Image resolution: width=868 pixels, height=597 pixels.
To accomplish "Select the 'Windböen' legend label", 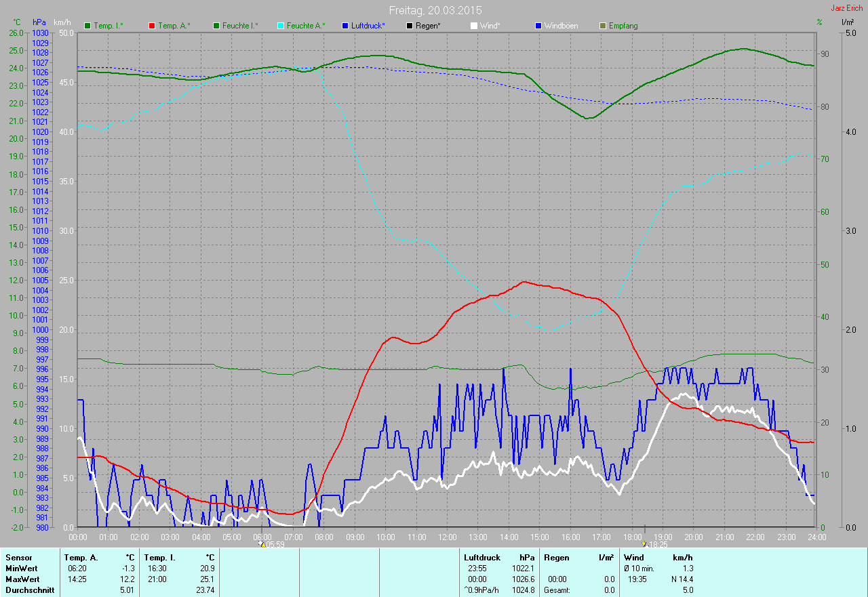I will (x=561, y=26).
